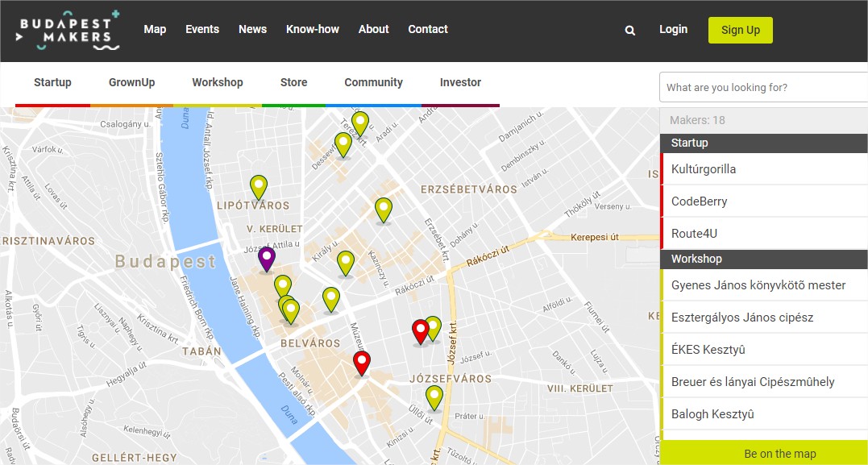
Task: Filter map by Workshop category
Action: tap(218, 82)
